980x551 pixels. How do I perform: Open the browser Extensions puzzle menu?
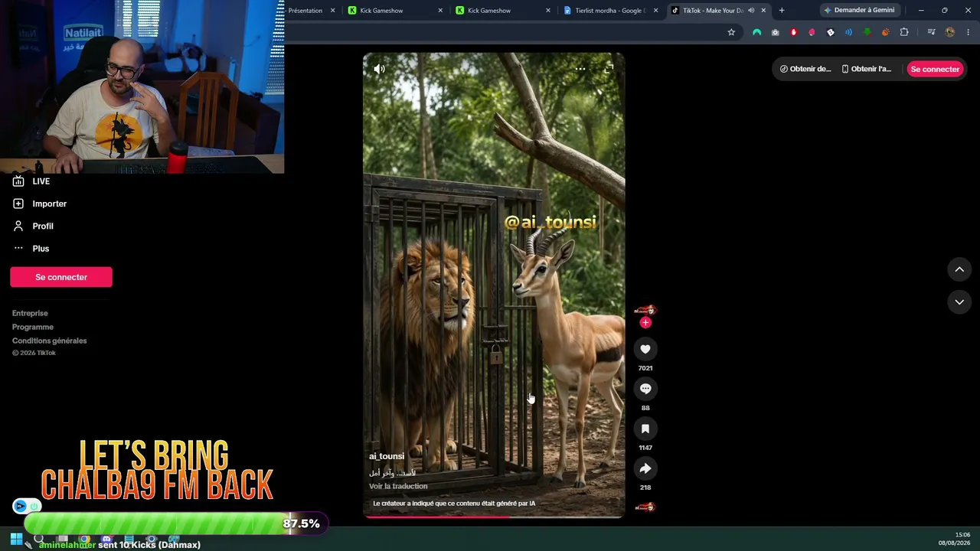tap(904, 32)
